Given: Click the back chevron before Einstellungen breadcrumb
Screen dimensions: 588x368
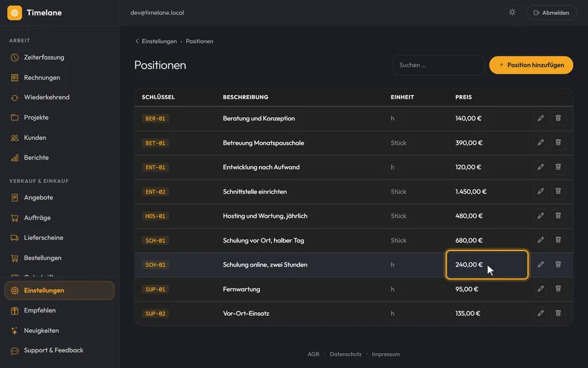Looking at the screenshot, I should pyautogui.click(x=137, y=41).
